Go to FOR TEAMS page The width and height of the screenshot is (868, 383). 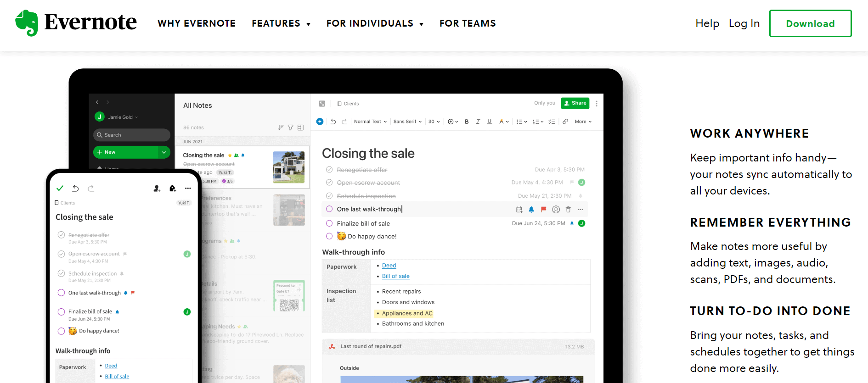tap(468, 23)
